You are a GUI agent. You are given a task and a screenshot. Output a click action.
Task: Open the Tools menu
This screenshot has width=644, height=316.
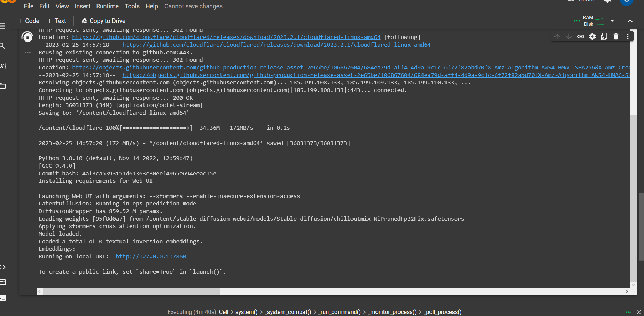pos(132,6)
